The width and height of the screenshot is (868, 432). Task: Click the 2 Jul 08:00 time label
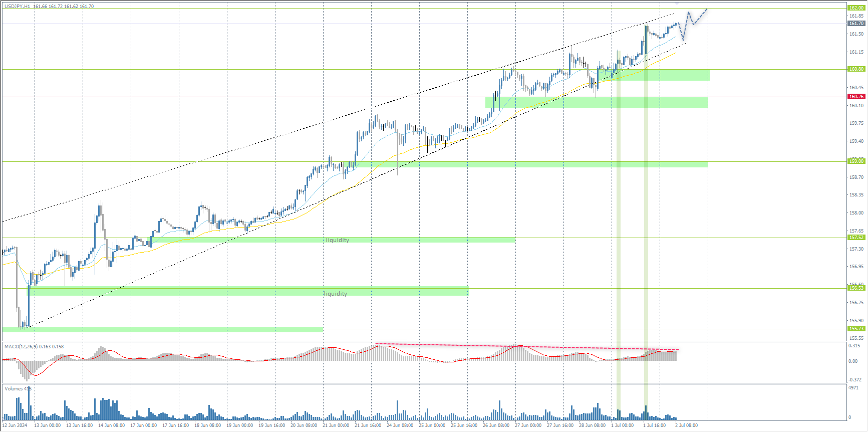(687, 425)
